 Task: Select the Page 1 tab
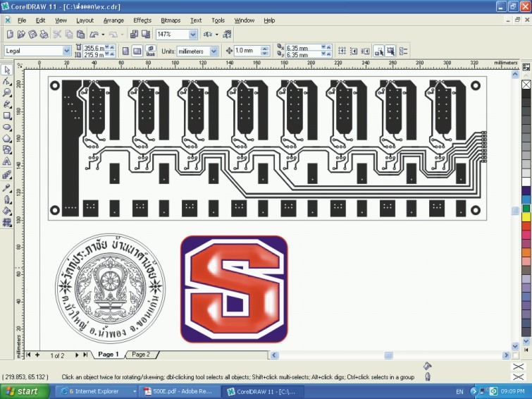coord(109,354)
